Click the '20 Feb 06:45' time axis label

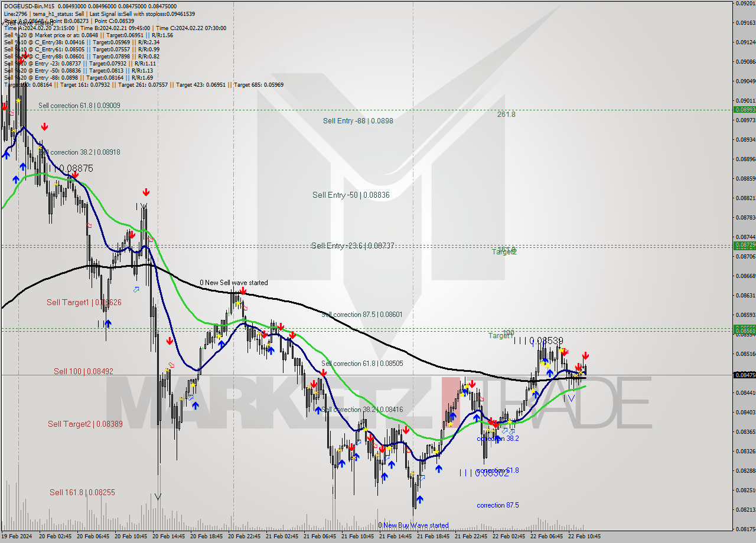coord(93,537)
